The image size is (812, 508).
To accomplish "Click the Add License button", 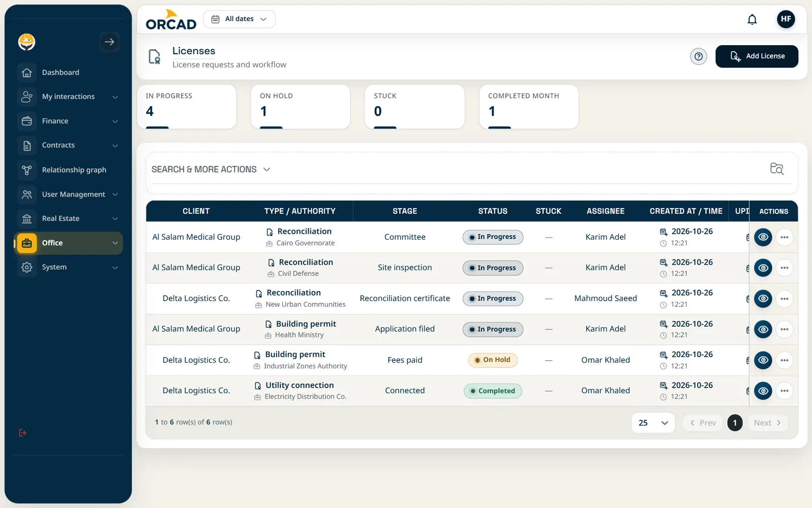I will pyautogui.click(x=757, y=56).
